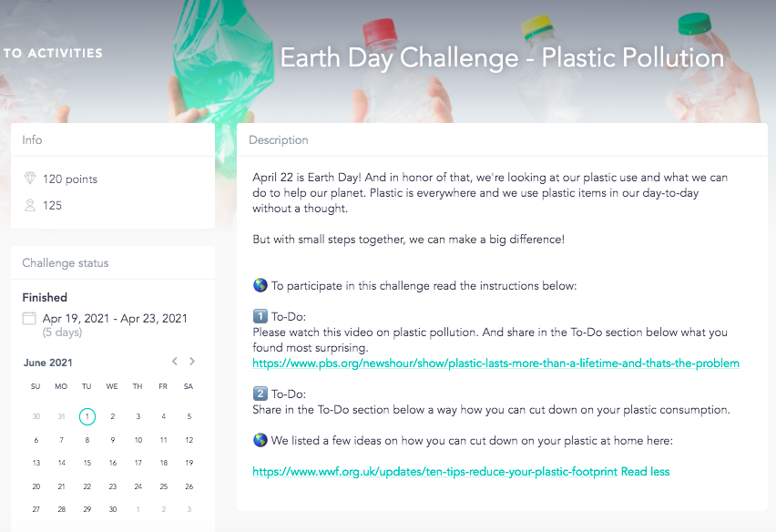The width and height of the screenshot is (776, 532).
Task: Click the number 2 To-Do emoji icon
Action: [x=260, y=394]
